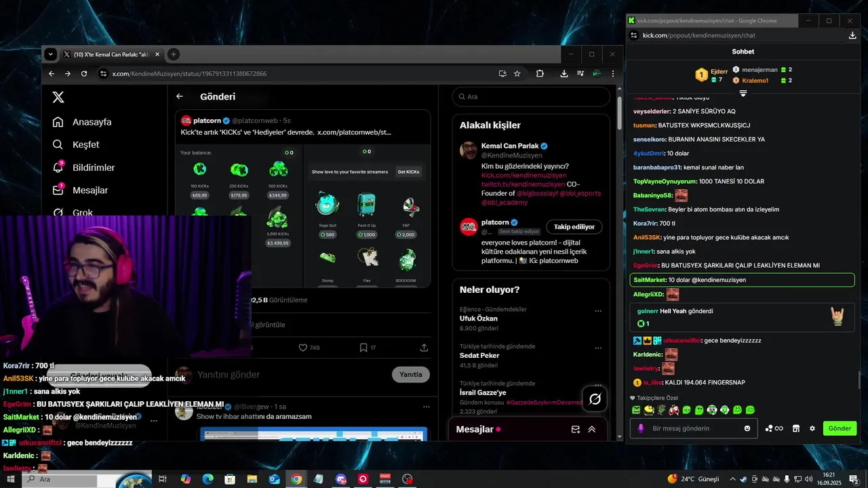This screenshot has height=488, width=868.
Task: Click the Kick chat window download icon
Action: pos(852,35)
